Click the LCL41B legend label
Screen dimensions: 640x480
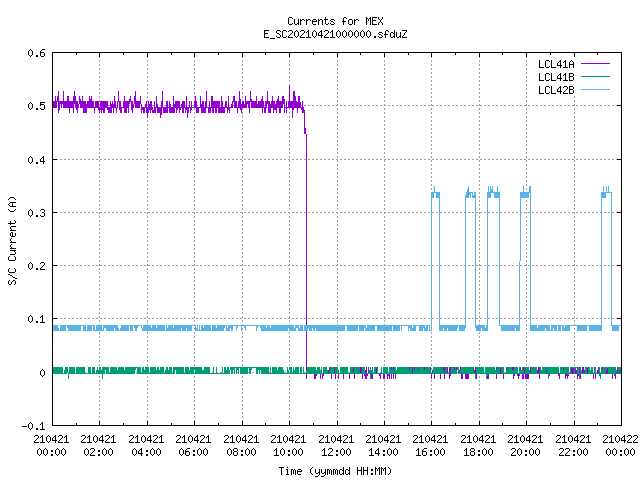pyautogui.click(x=556, y=77)
